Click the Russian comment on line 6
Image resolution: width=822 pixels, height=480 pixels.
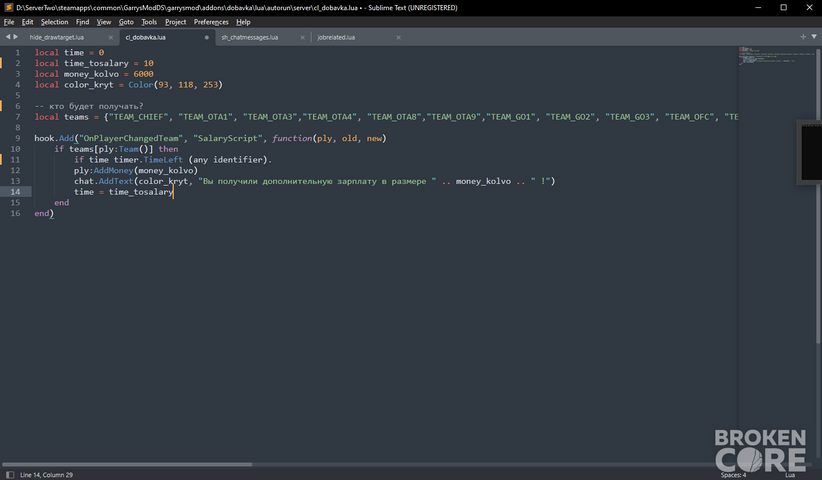89,106
